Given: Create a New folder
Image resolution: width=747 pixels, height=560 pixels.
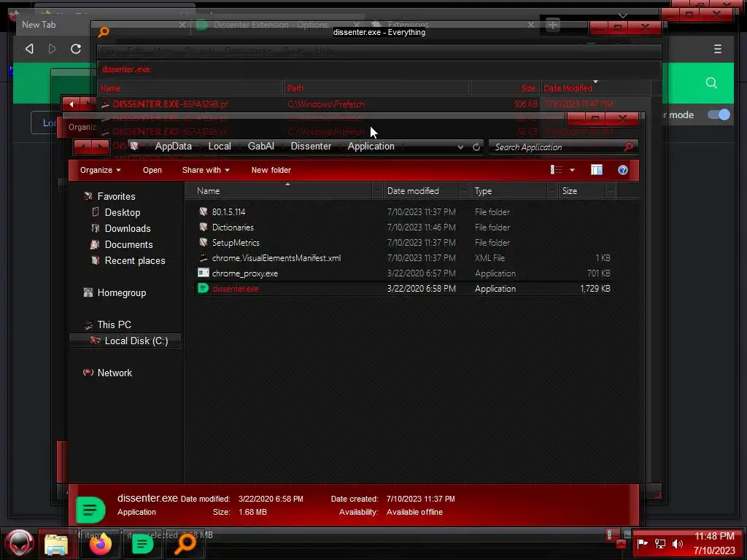Looking at the screenshot, I should pyautogui.click(x=271, y=170).
